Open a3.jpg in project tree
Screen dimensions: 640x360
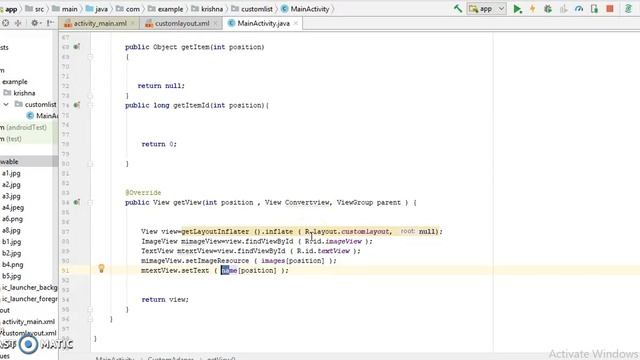(x=11, y=196)
